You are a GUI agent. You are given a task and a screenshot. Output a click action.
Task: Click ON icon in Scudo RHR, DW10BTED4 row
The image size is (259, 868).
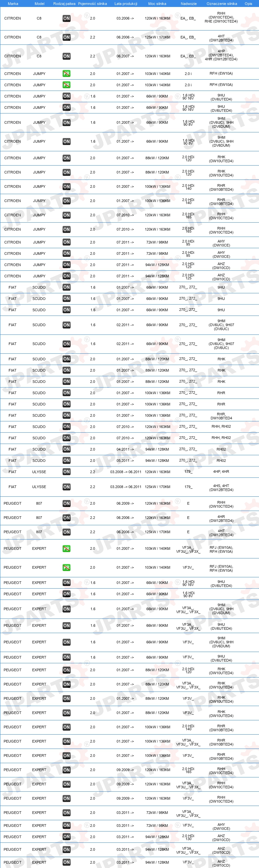[67, 415]
